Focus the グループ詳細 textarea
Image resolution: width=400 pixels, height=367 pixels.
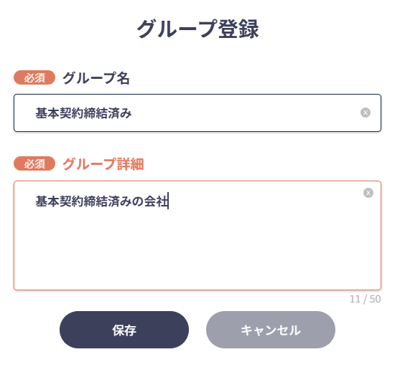197,235
